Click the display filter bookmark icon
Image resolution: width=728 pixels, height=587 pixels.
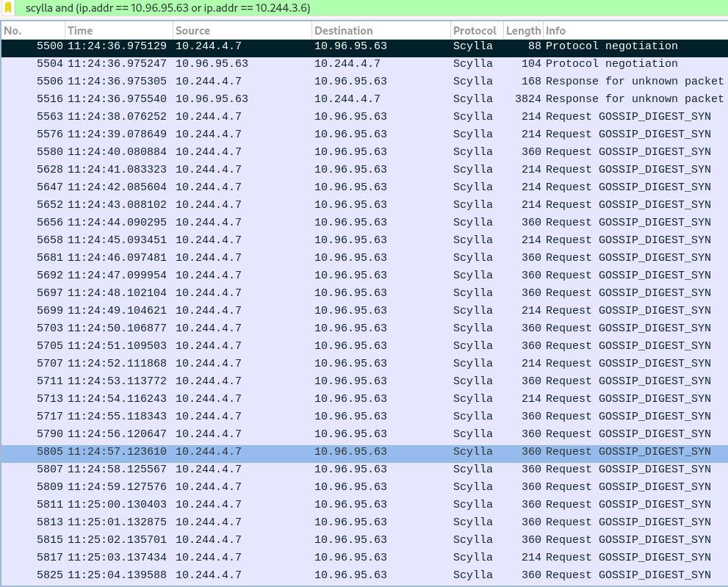point(8,7)
